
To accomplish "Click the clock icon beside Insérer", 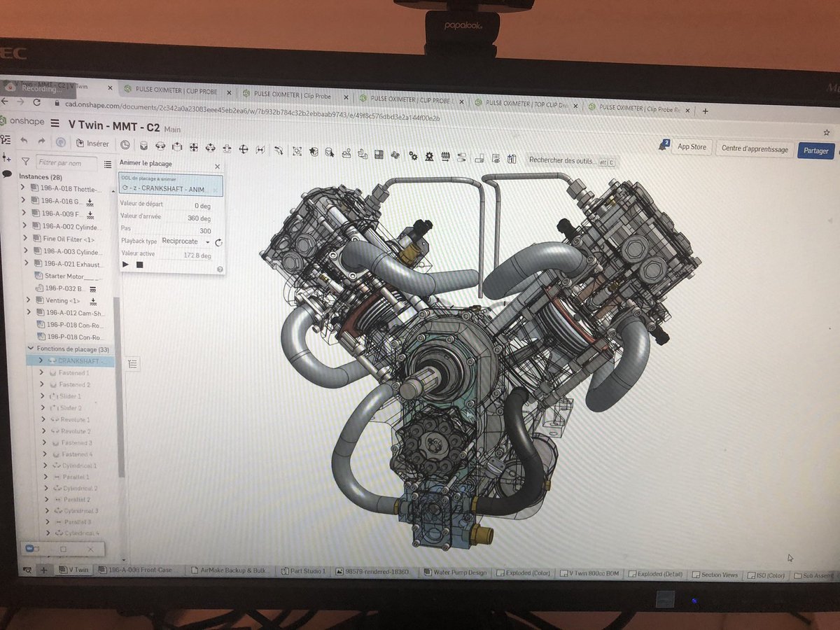I will click(x=125, y=144).
